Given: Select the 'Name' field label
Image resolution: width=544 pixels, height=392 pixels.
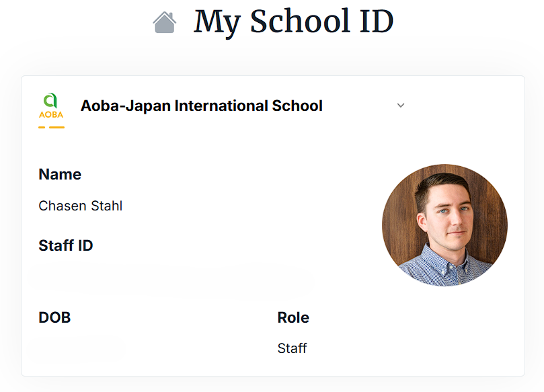Looking at the screenshot, I should [60, 174].
